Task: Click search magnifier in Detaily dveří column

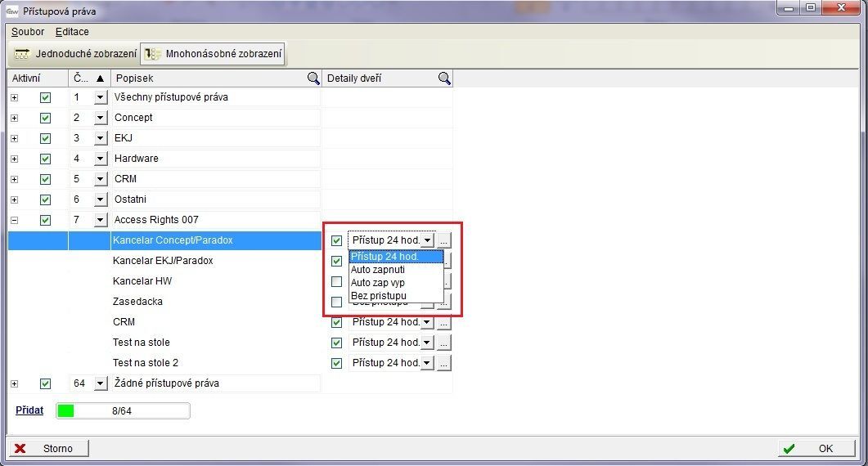Action: 444,78
